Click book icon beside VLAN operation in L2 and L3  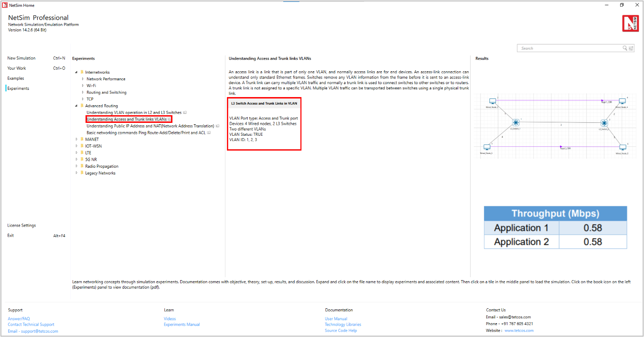pyautogui.click(x=185, y=113)
